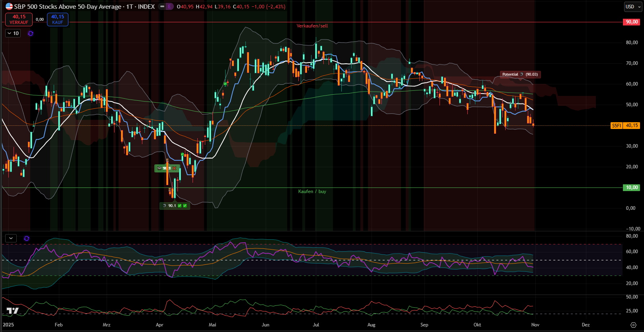Click second green checkmark on 90.1 label

[x=185, y=206]
